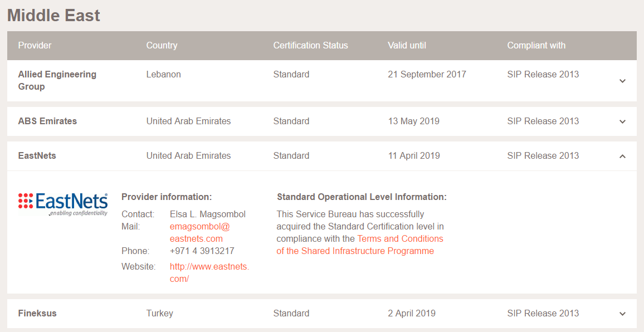Click the phone number +971 4 3913217
The width and height of the screenshot is (644, 332).
[202, 251]
